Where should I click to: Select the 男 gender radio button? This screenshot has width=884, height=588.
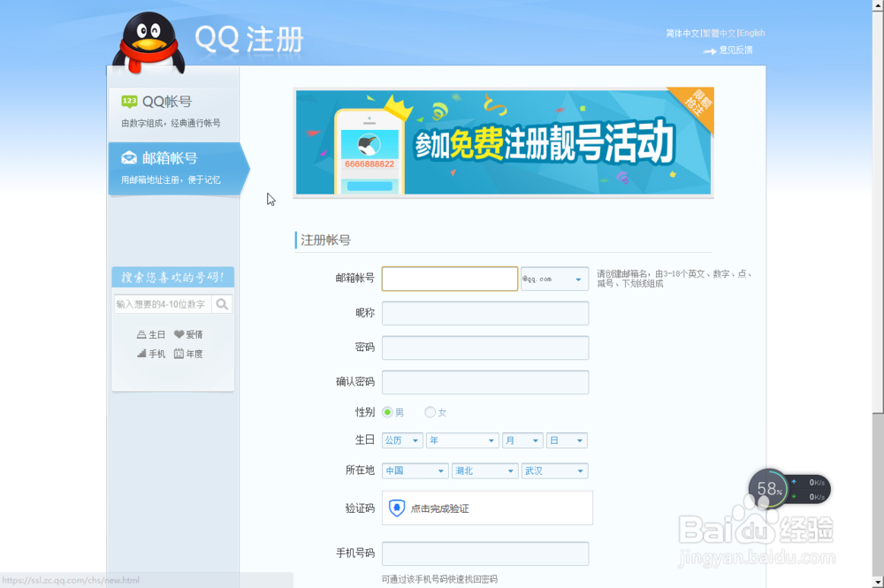(x=387, y=413)
